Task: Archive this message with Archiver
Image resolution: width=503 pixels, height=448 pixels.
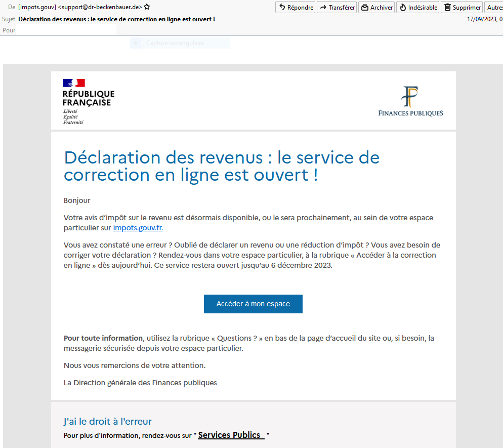Action: pos(376,8)
